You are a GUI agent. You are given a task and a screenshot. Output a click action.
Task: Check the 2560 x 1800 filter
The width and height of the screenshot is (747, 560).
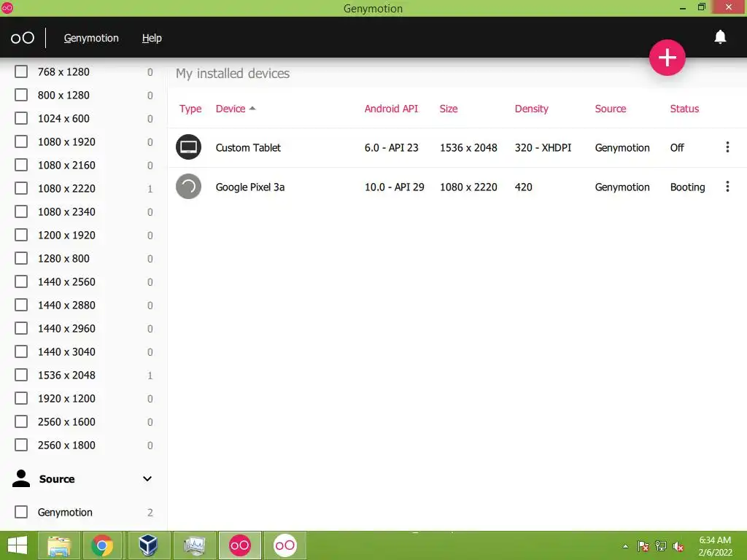[x=21, y=445]
